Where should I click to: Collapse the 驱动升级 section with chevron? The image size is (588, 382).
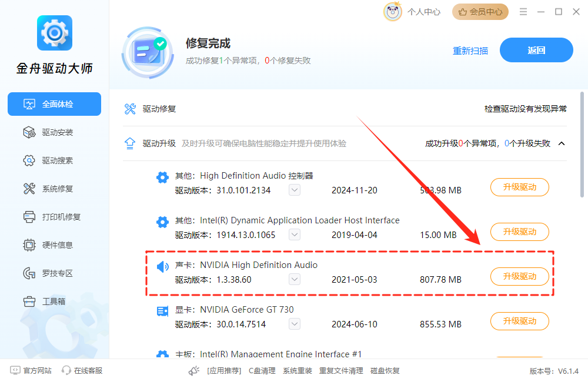click(x=562, y=143)
